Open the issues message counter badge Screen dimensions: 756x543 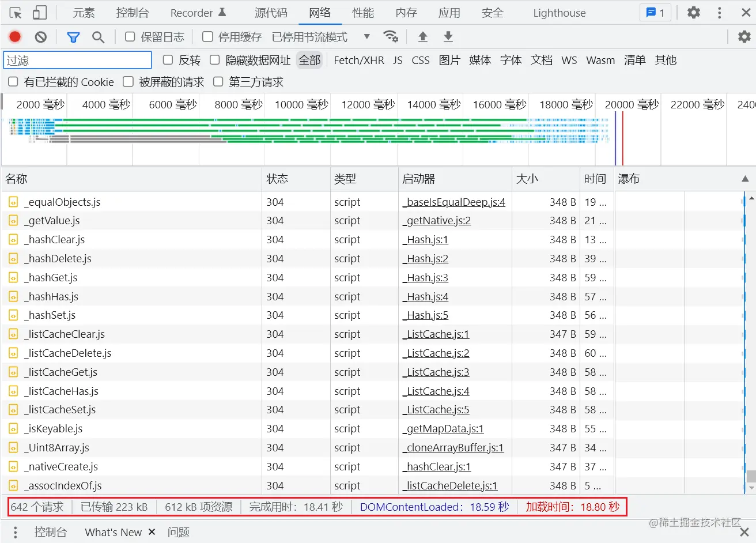tap(656, 13)
